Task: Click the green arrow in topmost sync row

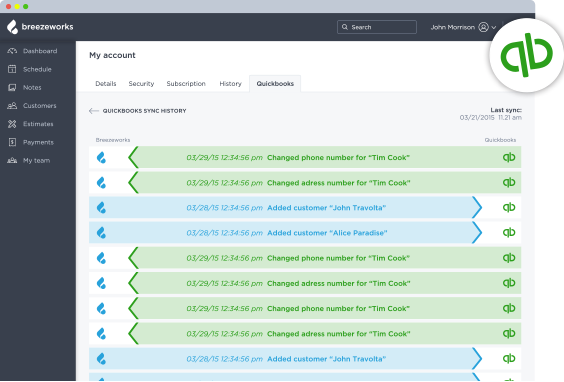Action: (x=133, y=158)
